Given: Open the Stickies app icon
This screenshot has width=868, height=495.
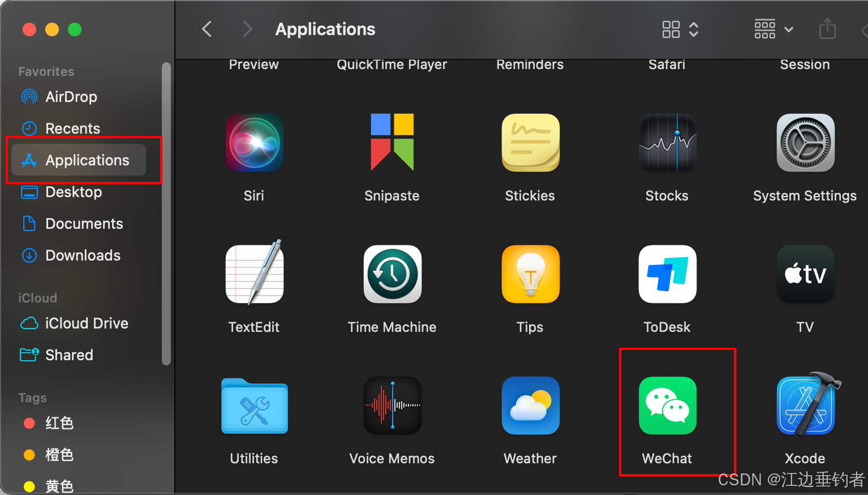Looking at the screenshot, I should click(530, 143).
